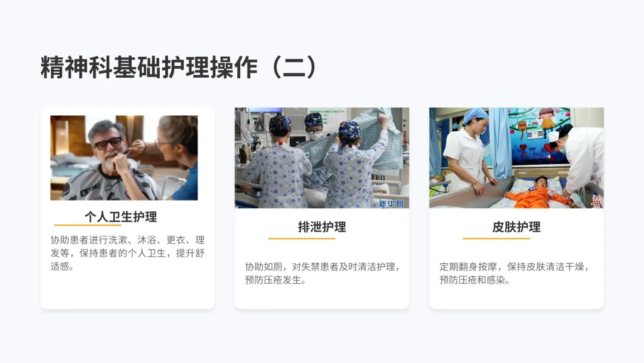Click the 新华网 watermark logo
644x363 pixels.
391,204
